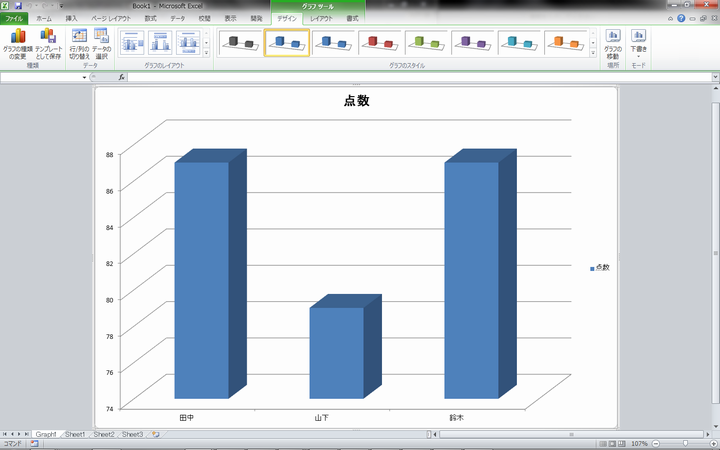Open the Name Box dropdown arrow

tap(84, 77)
